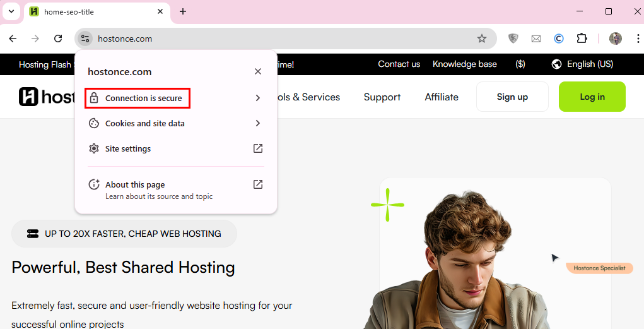
Task: Click the green Log in button
Action: tap(592, 97)
